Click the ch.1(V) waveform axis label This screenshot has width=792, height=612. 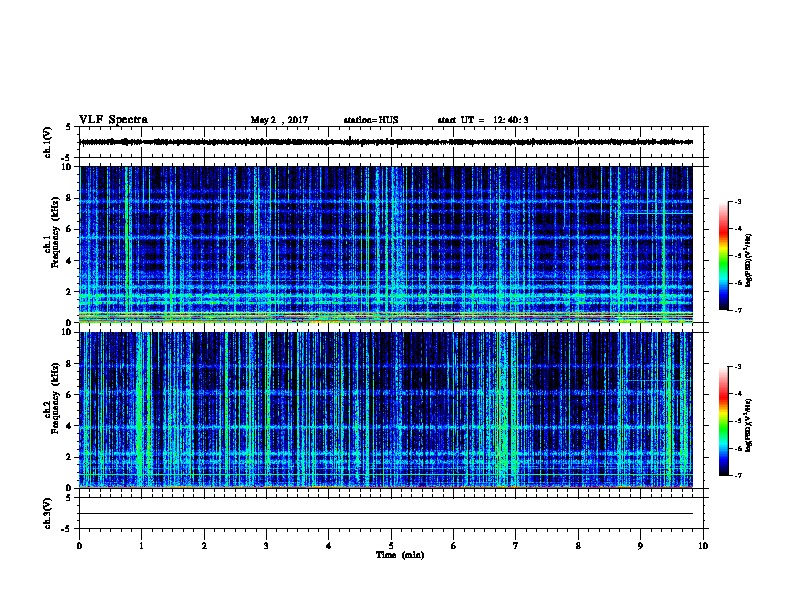48,142
